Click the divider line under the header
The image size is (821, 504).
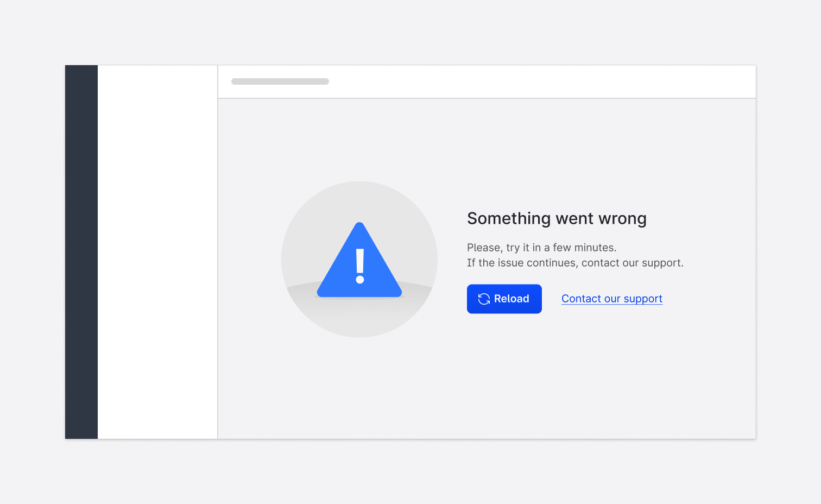point(487,98)
